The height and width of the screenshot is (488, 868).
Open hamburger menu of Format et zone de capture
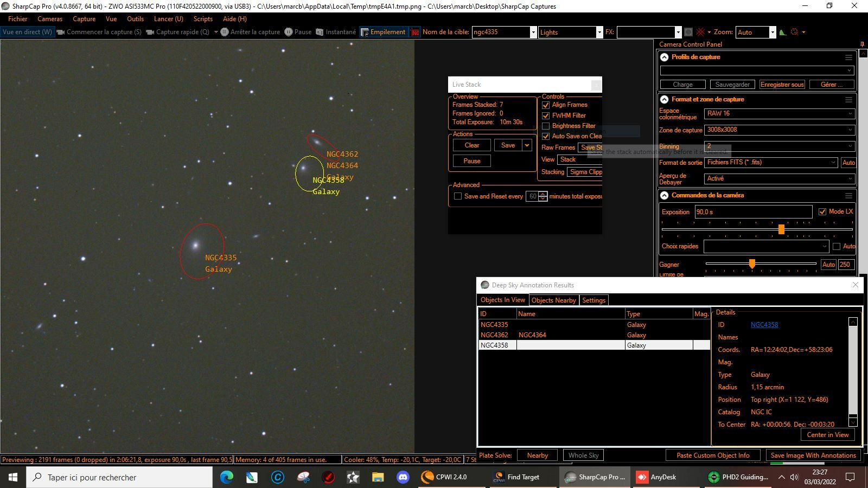click(848, 100)
